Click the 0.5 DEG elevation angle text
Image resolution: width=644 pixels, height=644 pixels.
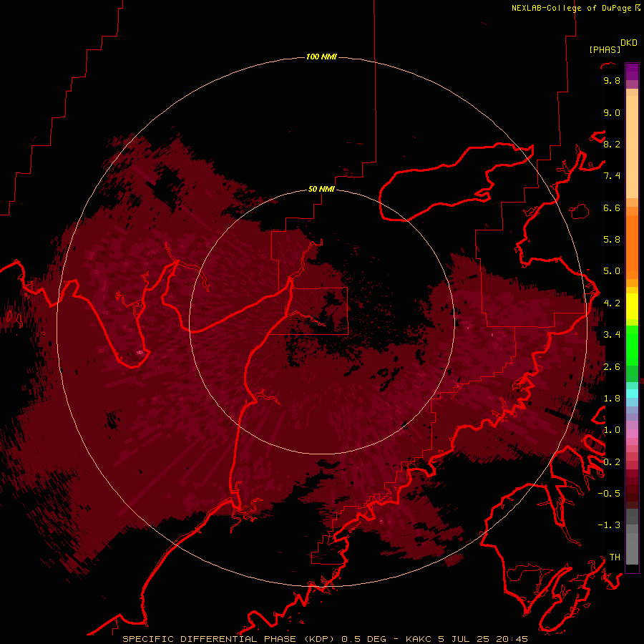[364, 639]
